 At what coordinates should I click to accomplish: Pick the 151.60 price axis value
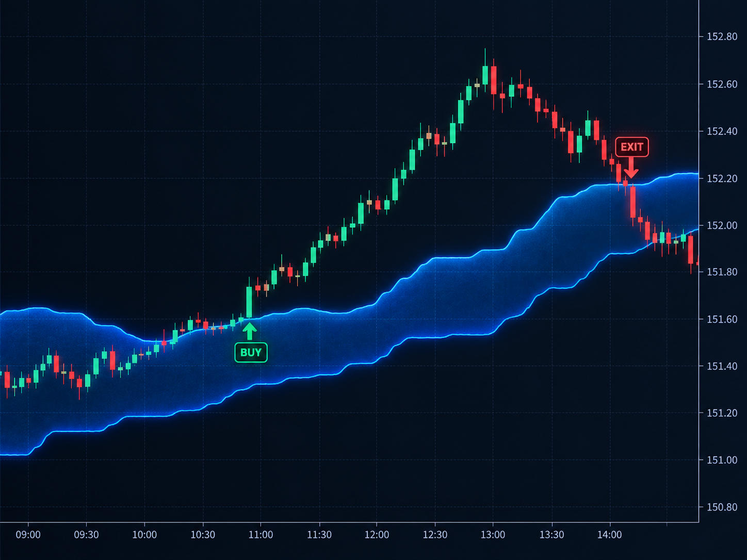722,319
